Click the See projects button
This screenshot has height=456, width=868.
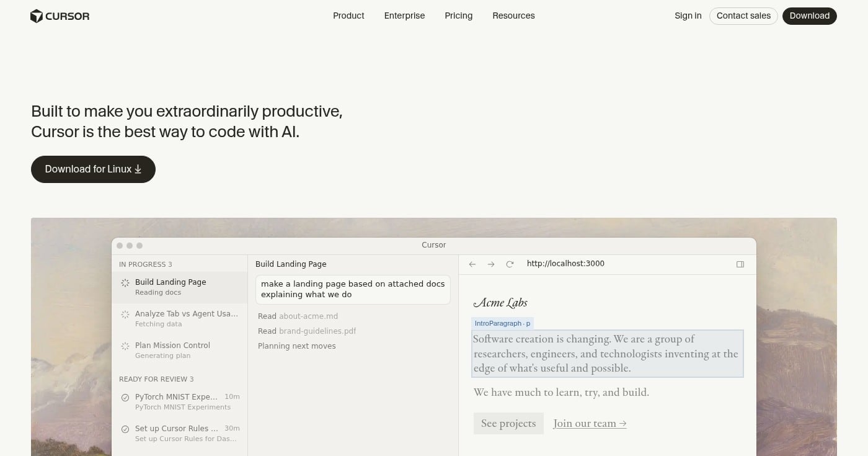pos(508,423)
